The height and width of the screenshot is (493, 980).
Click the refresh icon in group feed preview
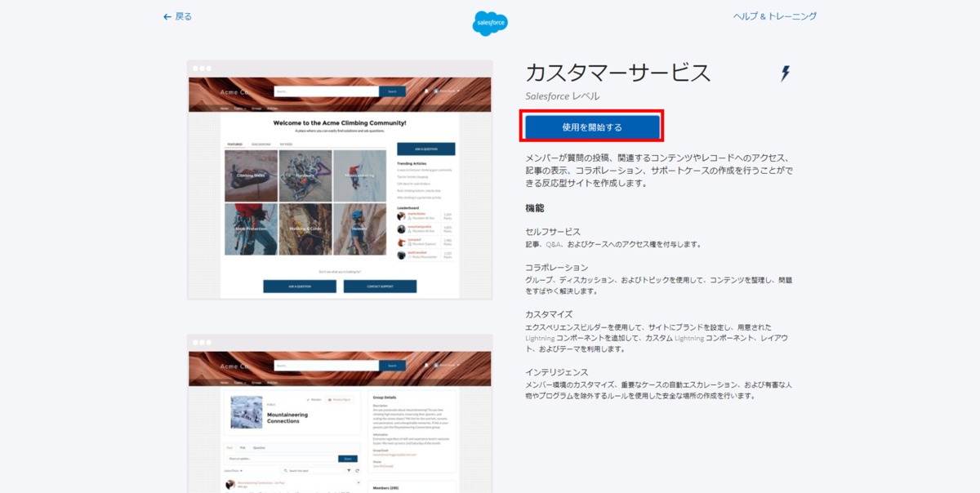click(x=358, y=471)
